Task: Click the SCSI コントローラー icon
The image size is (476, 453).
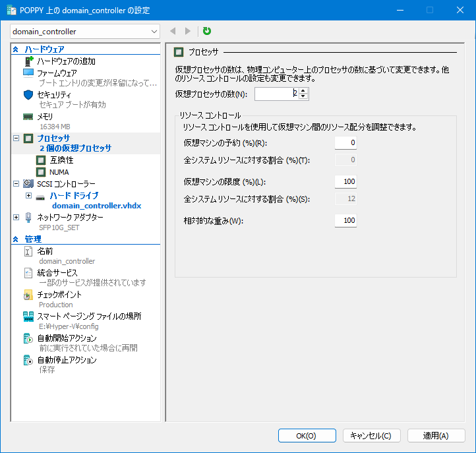Action: tap(28, 183)
